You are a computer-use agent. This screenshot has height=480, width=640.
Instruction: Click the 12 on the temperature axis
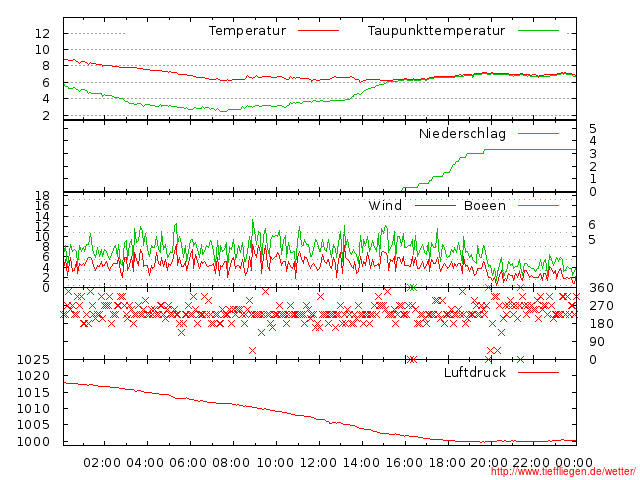click(42, 33)
